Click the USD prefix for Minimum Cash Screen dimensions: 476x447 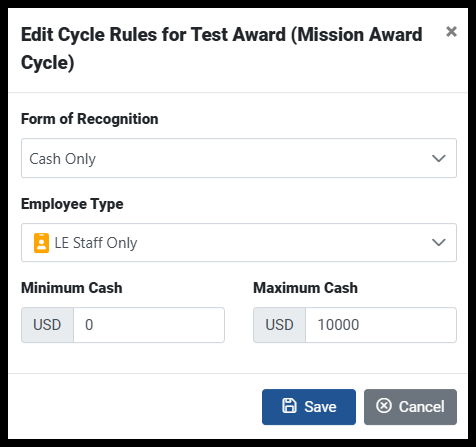point(47,325)
